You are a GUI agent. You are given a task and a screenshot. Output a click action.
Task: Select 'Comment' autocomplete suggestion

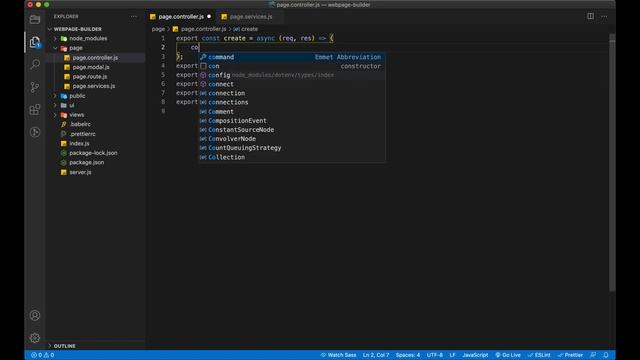291,111
